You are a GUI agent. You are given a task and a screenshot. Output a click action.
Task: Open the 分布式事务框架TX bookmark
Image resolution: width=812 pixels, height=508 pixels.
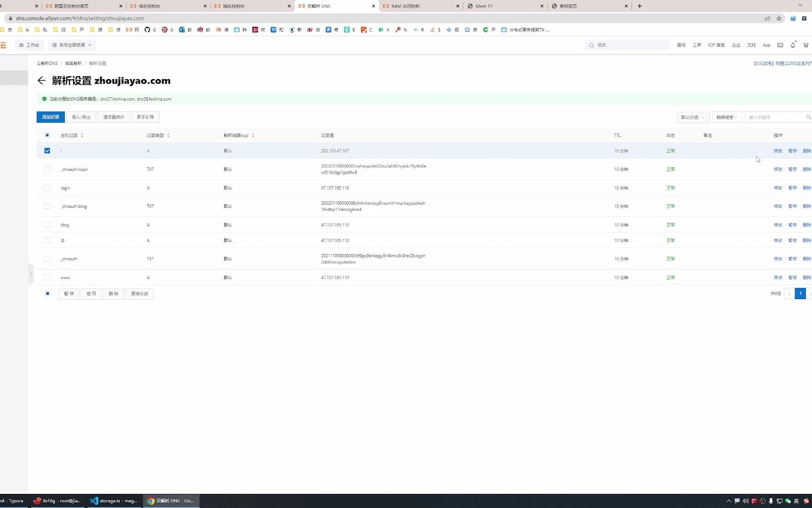click(525, 30)
